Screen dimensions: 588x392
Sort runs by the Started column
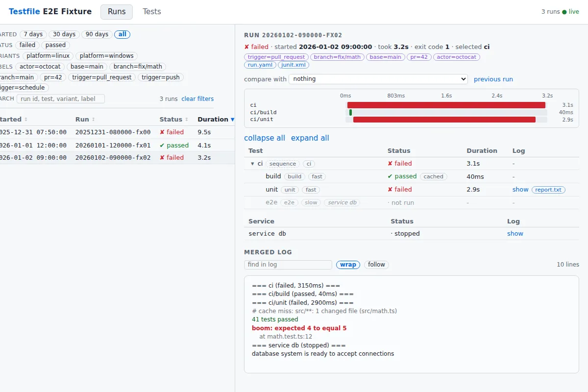pyautogui.click(x=13, y=120)
